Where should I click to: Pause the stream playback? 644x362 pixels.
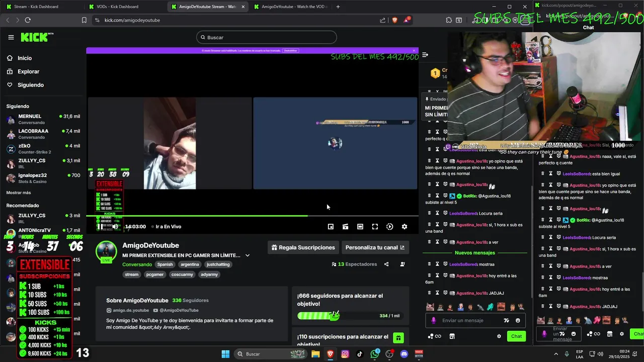tap(100, 227)
